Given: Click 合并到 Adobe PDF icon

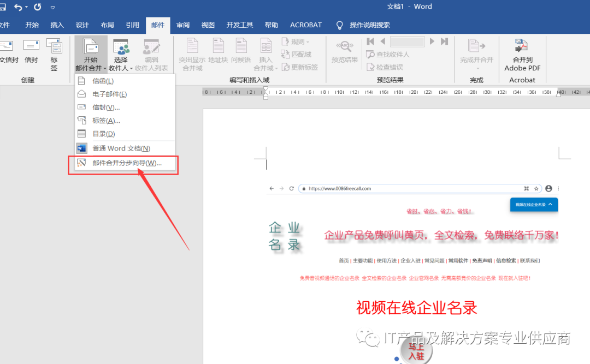Looking at the screenshot, I should (x=522, y=55).
